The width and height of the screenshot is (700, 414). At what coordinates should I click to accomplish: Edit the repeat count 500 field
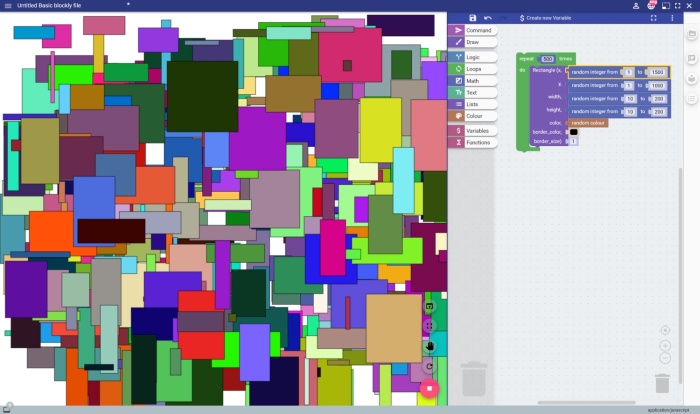[x=547, y=59]
